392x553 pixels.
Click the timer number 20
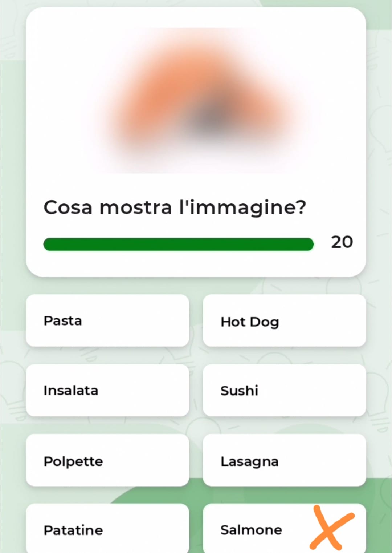coord(342,242)
